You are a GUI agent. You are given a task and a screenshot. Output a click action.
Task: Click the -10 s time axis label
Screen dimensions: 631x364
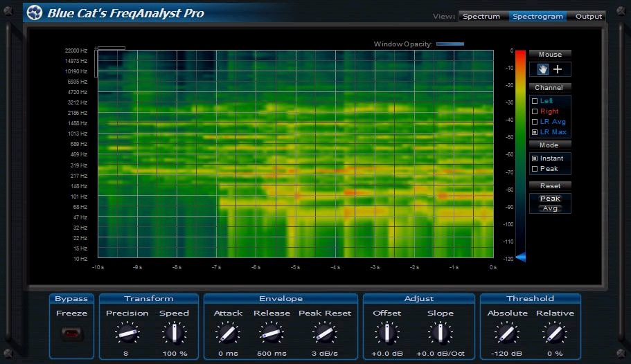tap(98, 267)
